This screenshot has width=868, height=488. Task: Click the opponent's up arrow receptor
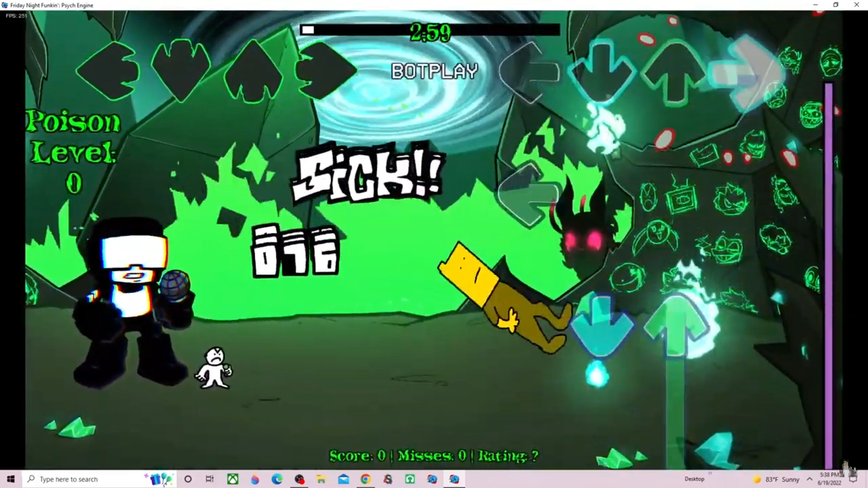253,71
